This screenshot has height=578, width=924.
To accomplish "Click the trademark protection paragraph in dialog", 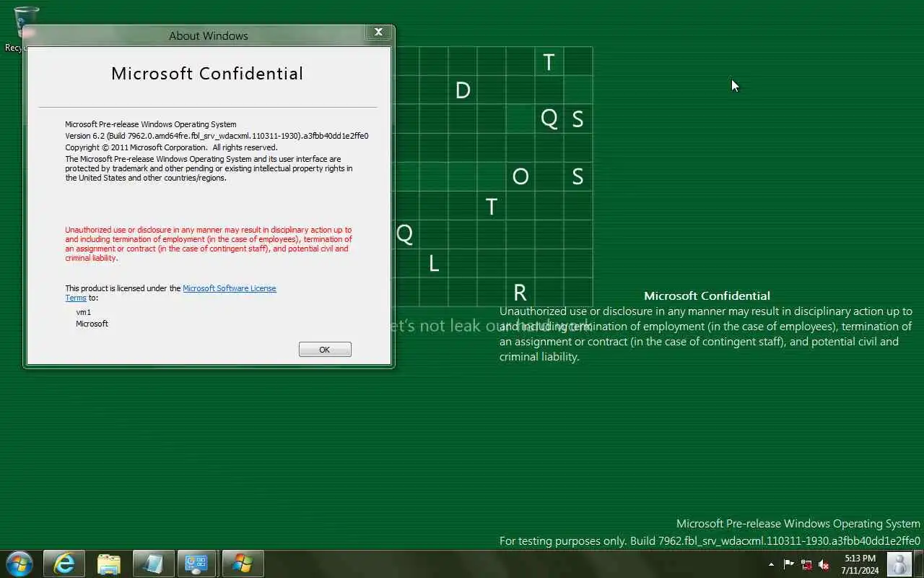I will (209, 168).
